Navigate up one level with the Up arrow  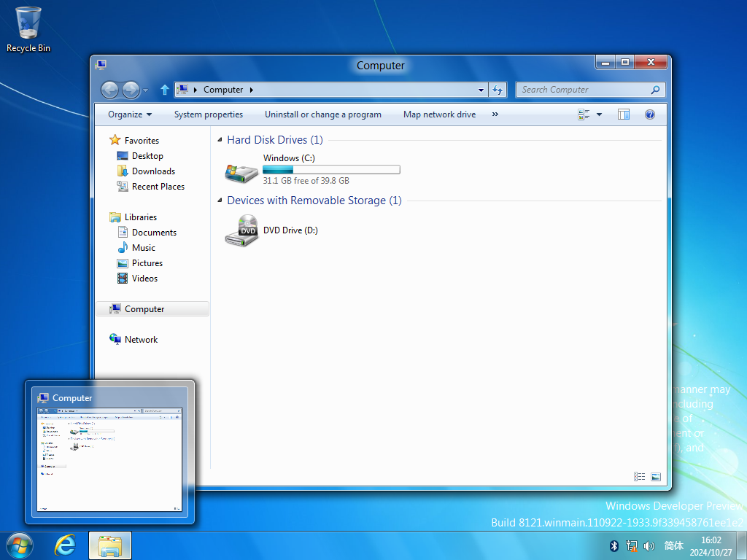click(x=164, y=90)
